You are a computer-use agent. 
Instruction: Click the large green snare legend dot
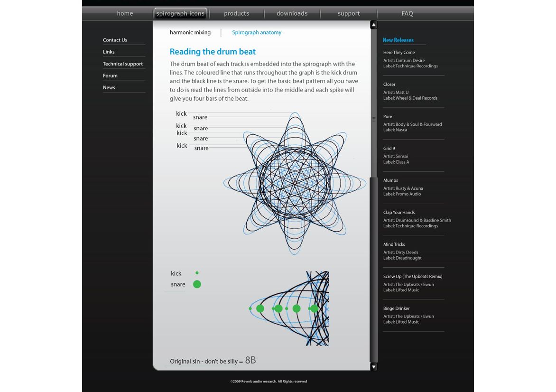point(197,284)
